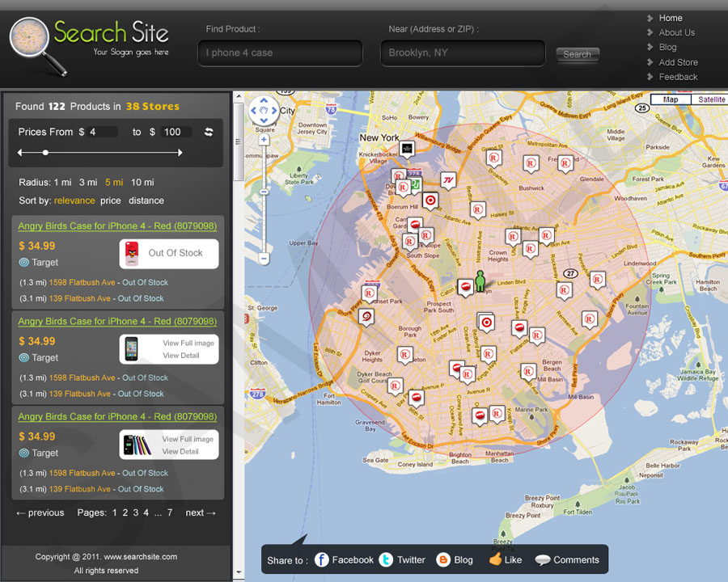Open the Feedback menu link
This screenshot has height=582, width=728.
[678, 77]
